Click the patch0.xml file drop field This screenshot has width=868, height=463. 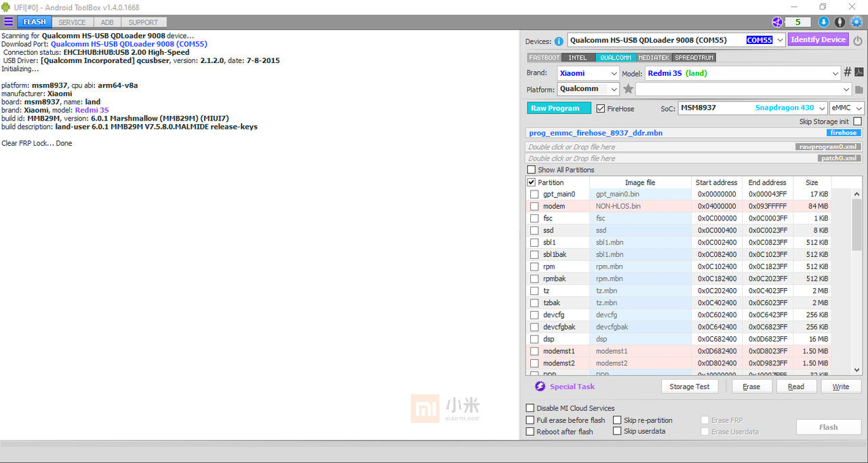(694, 158)
